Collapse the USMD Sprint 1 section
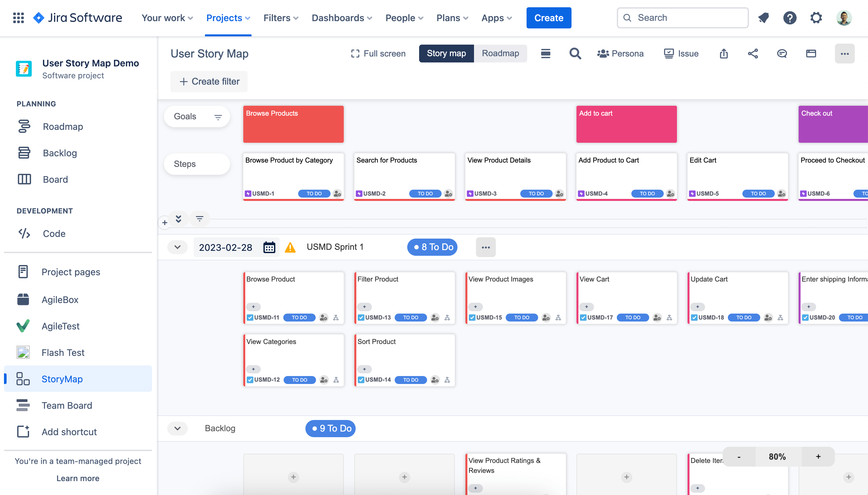Screen dimensions: 868x495 point(177,247)
